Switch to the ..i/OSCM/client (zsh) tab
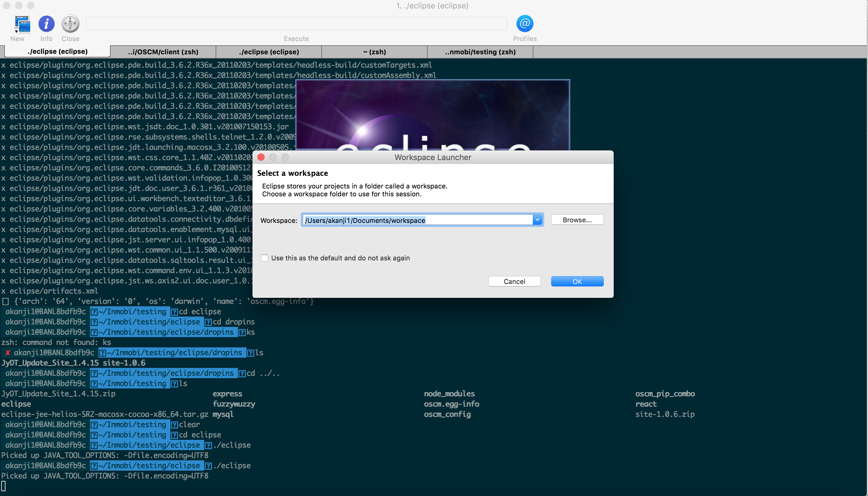The width and height of the screenshot is (868, 496). point(163,52)
